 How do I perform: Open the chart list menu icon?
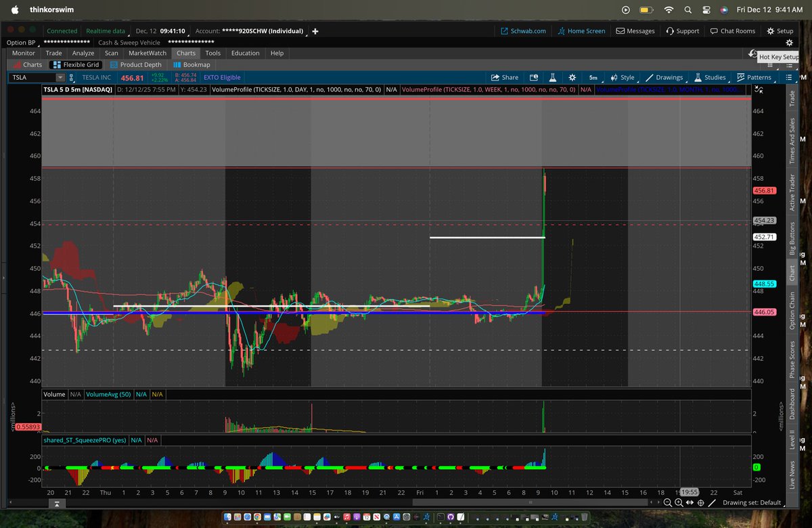click(x=788, y=77)
